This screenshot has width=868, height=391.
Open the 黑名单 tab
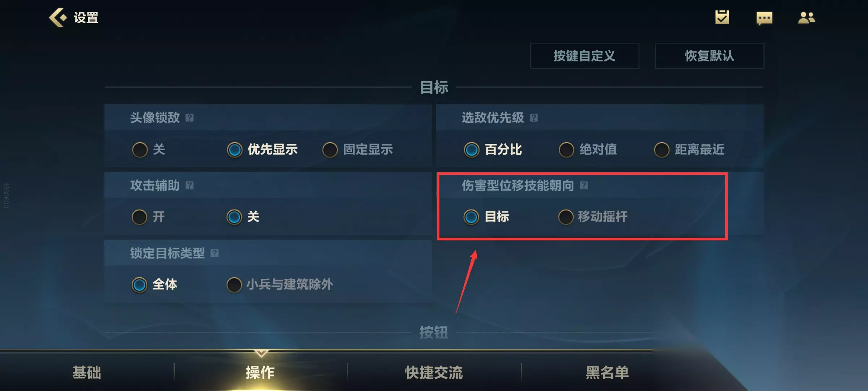tap(608, 372)
